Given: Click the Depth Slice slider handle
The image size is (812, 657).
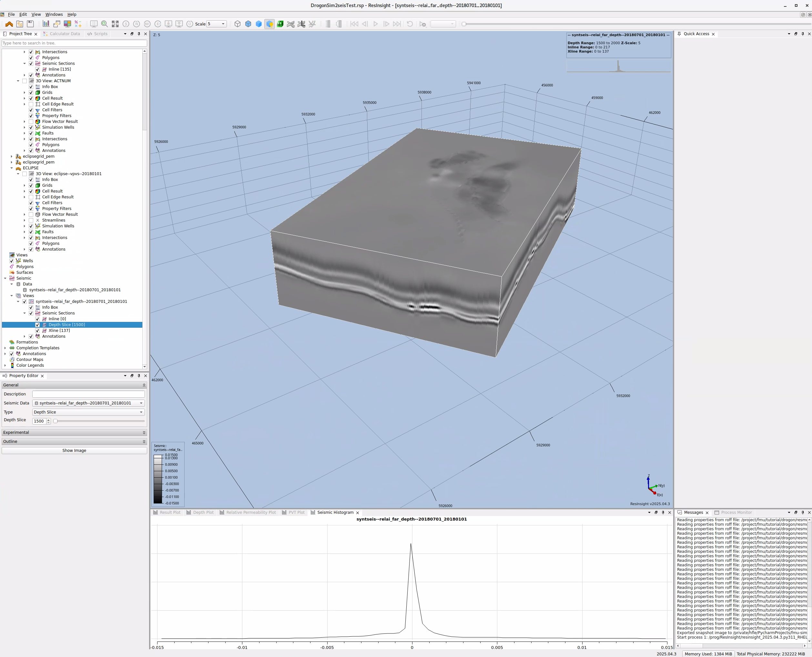Looking at the screenshot, I should [x=55, y=421].
